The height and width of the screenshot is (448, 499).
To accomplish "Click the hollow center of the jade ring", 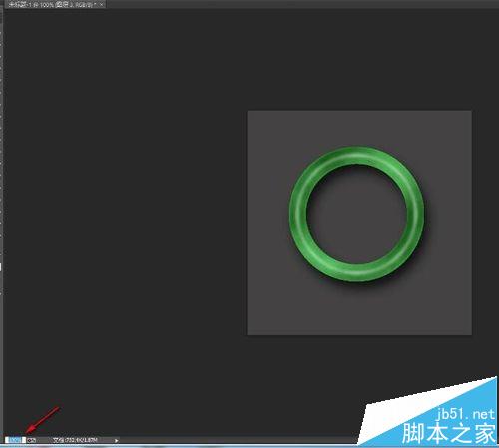I will [x=356, y=215].
